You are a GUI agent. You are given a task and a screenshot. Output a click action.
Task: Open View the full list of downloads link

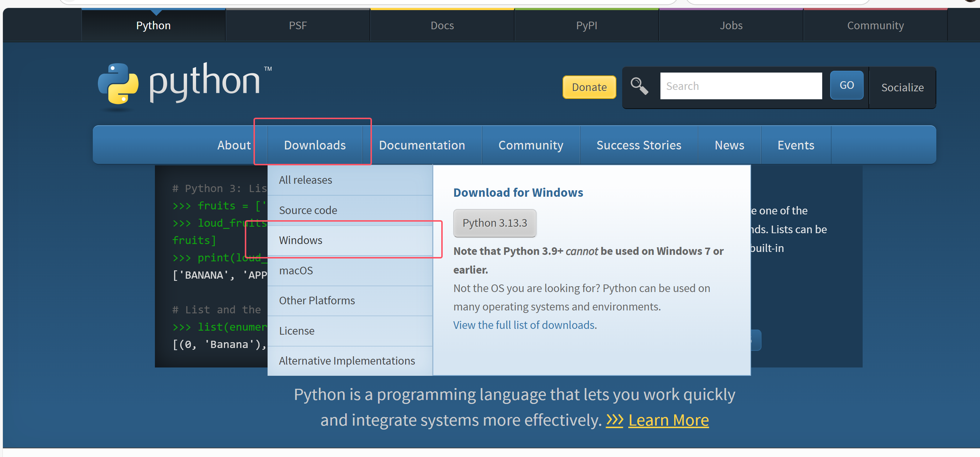[x=524, y=325]
